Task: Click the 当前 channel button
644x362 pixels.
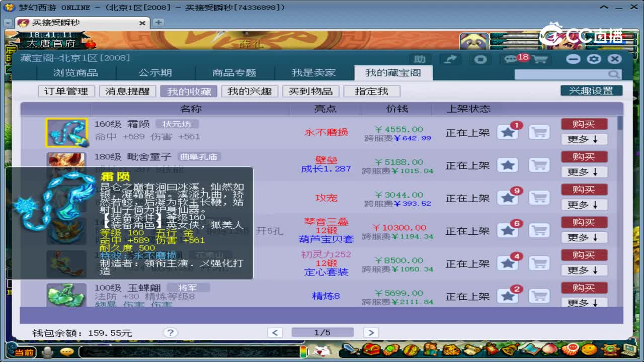Action: click(x=24, y=352)
